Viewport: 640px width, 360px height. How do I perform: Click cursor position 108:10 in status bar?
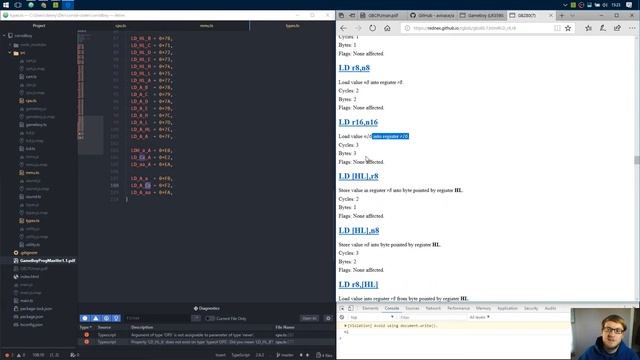[x=38, y=356]
